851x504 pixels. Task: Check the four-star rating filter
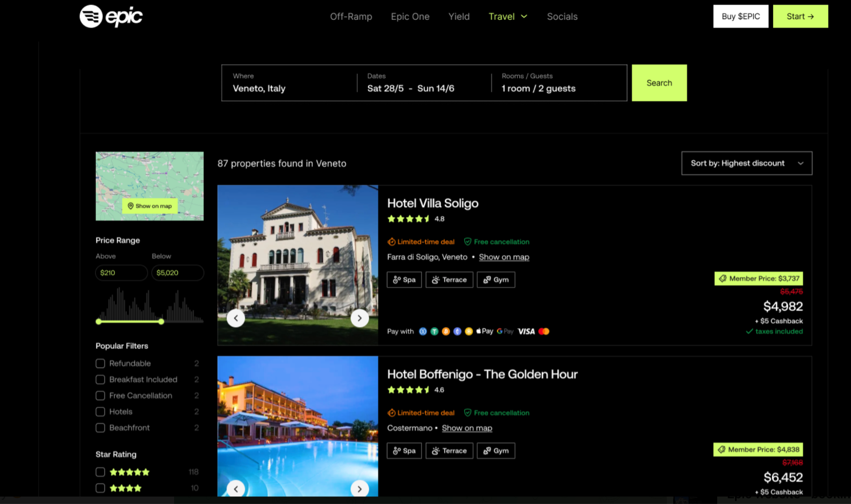click(100, 488)
